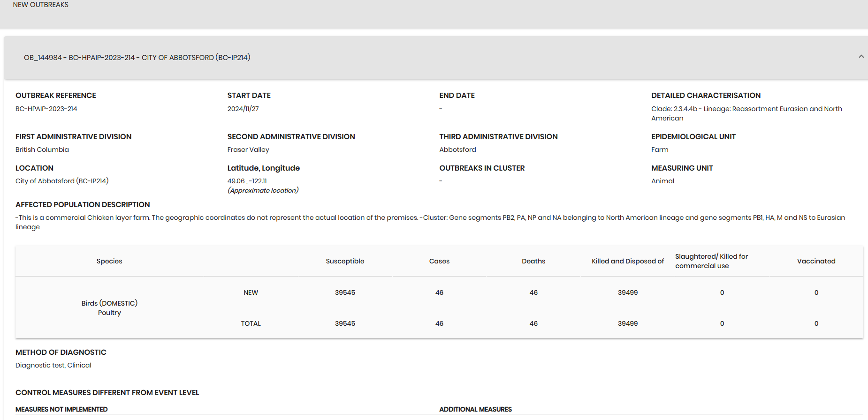Click the Susceptible column header

345,261
